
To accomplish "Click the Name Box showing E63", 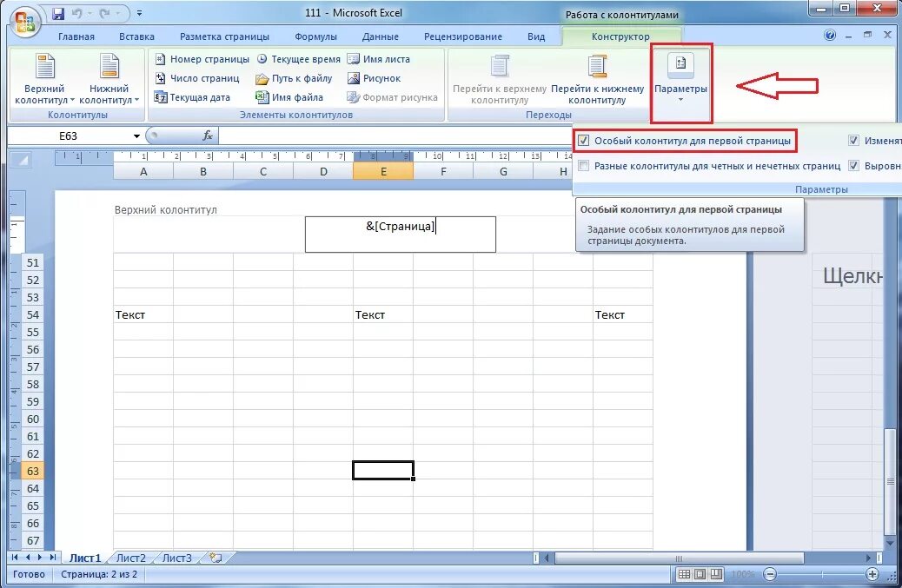I will [68, 136].
